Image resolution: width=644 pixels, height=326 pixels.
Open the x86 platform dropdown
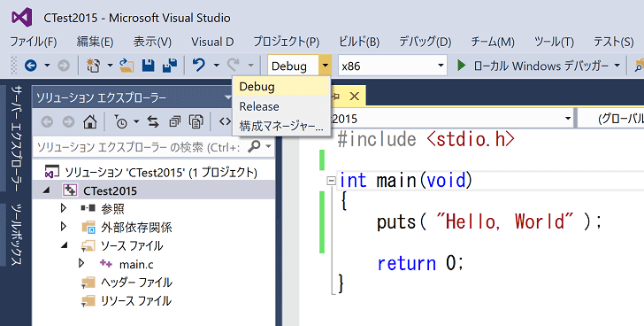click(441, 66)
